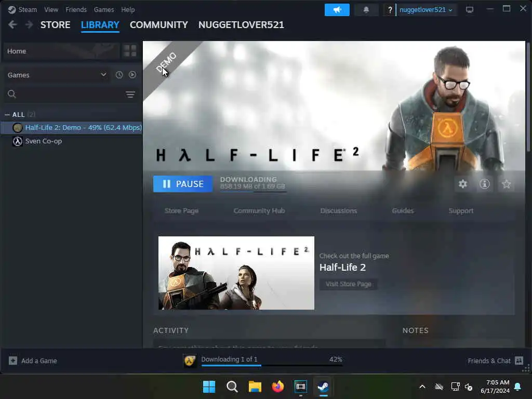532x399 pixels.
Task: Open the nuggetlover521 account dropdown
Action: pos(427,10)
